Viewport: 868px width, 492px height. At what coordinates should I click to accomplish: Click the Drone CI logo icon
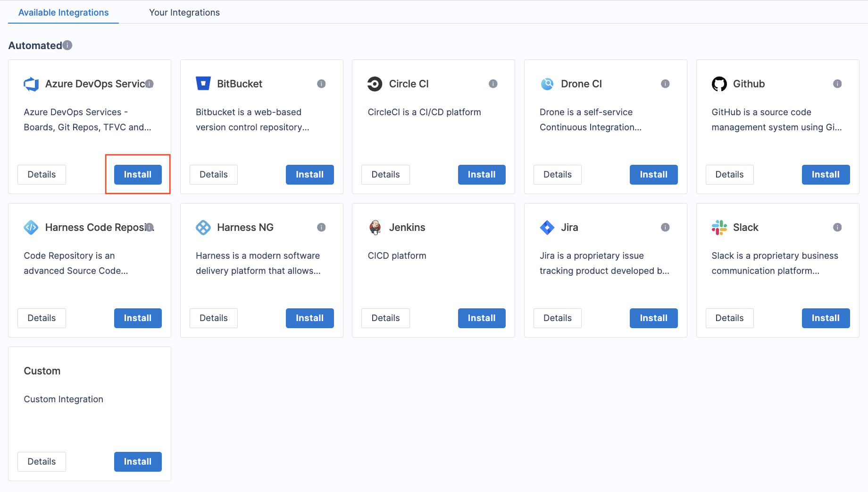[x=547, y=84]
